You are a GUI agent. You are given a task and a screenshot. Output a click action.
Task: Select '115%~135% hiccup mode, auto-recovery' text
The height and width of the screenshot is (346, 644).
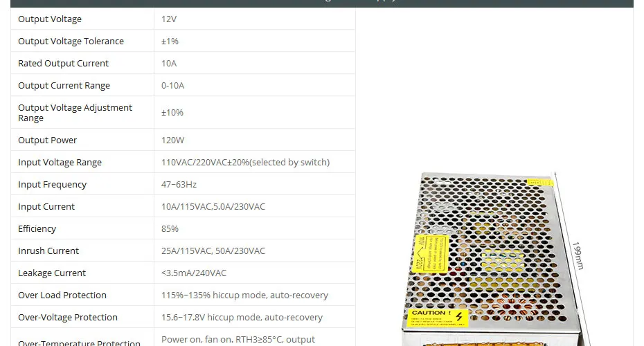click(x=244, y=295)
